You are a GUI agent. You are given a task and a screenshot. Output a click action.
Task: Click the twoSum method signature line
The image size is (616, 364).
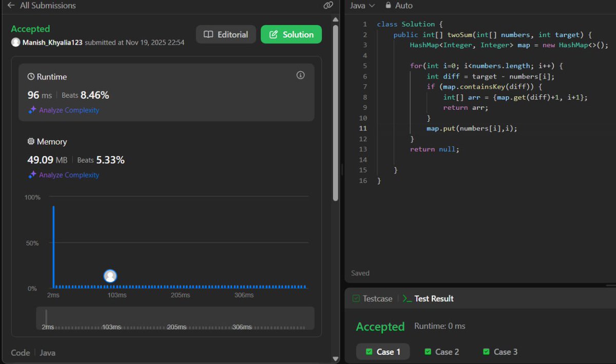tap(493, 34)
